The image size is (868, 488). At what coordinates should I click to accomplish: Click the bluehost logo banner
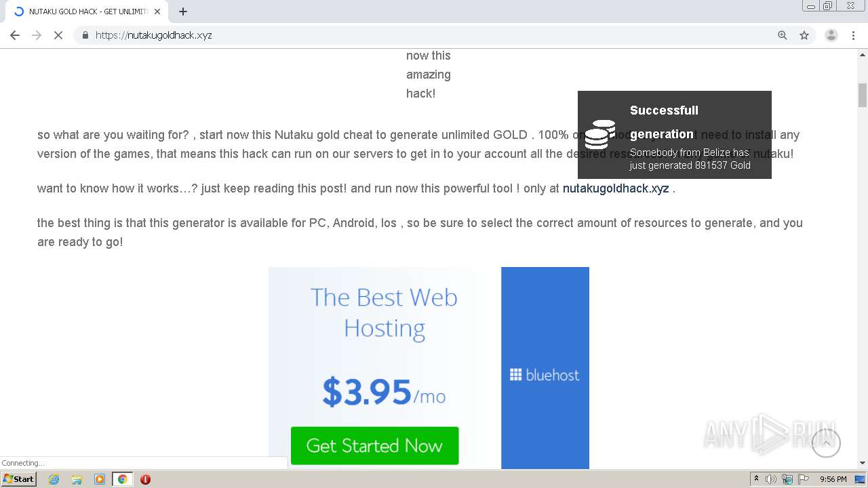pos(545,374)
